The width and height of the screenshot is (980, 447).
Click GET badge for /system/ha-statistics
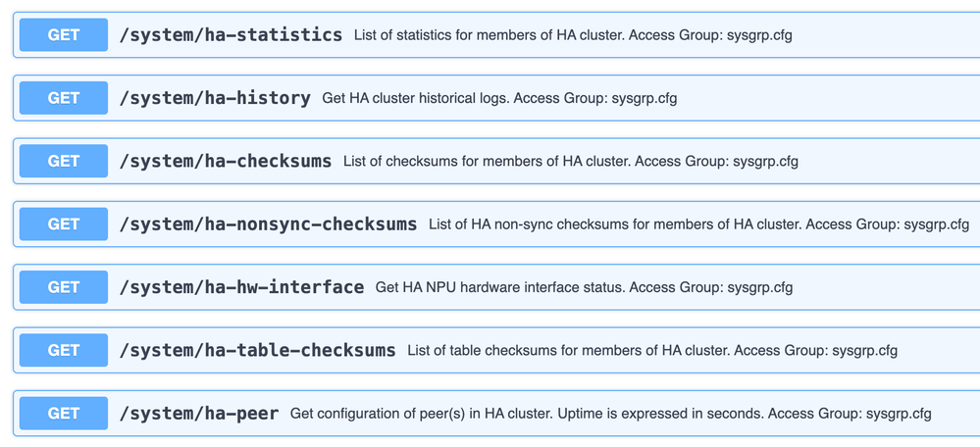pyautogui.click(x=64, y=35)
